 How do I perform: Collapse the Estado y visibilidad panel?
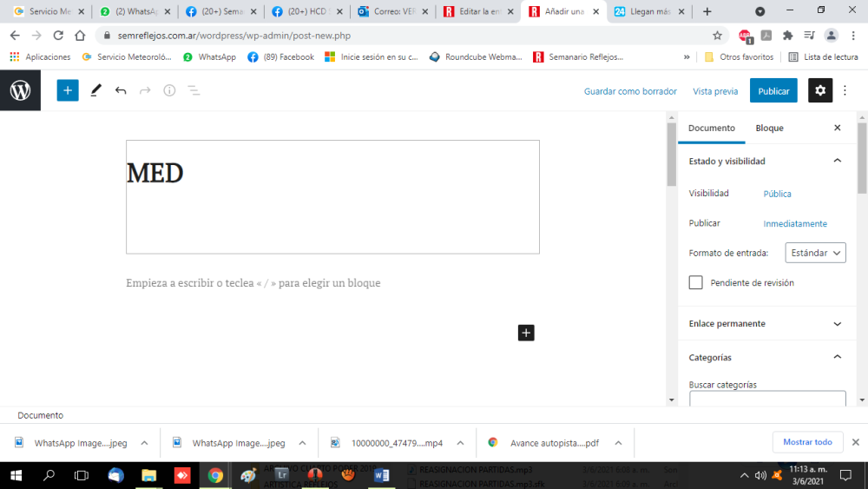[837, 161]
